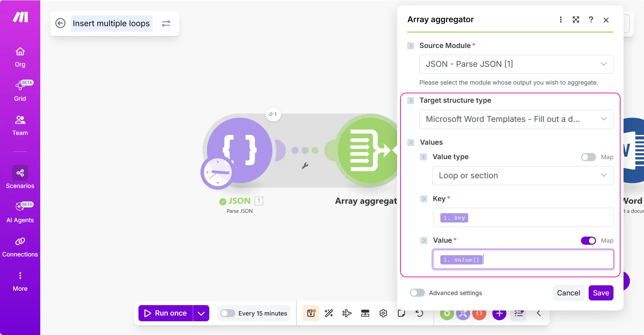This screenshot has width=644, height=335.
Task: Select the '1. key' mapped pill
Action: pos(454,218)
